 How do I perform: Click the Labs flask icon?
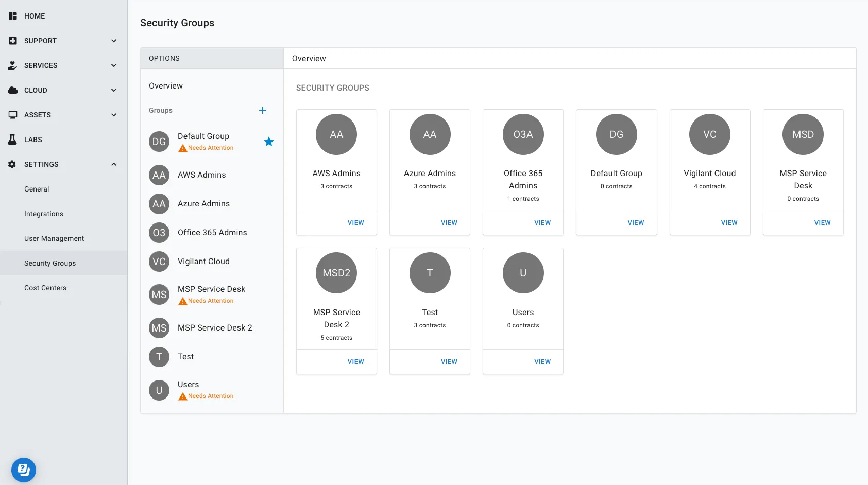click(x=13, y=140)
